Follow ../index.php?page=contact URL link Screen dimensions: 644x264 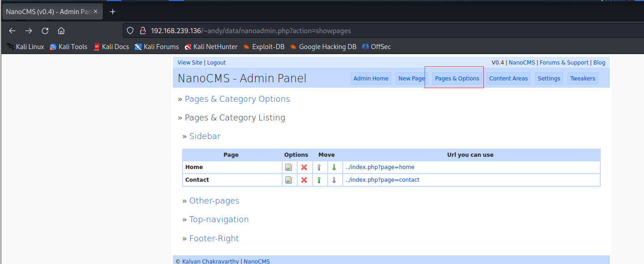[382, 180]
